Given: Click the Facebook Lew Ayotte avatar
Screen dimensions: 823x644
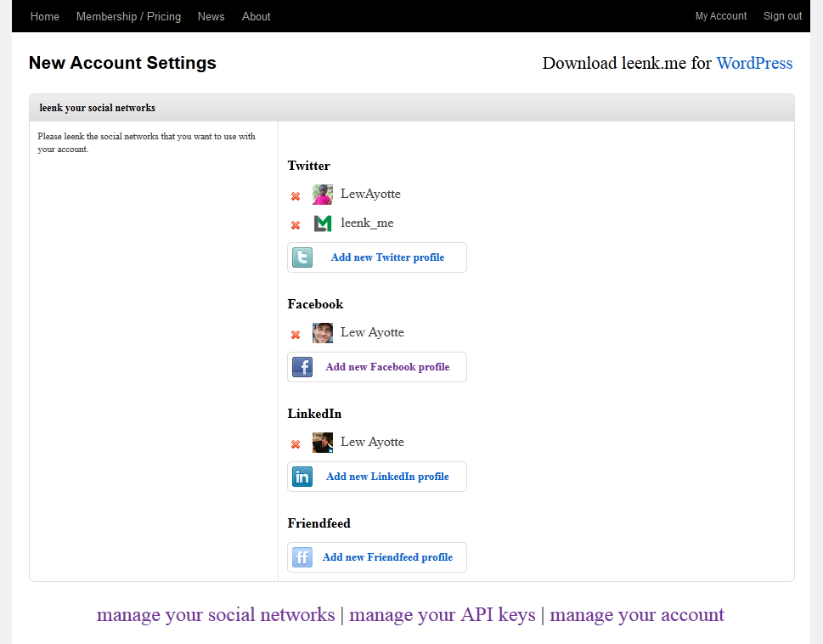Looking at the screenshot, I should point(322,333).
